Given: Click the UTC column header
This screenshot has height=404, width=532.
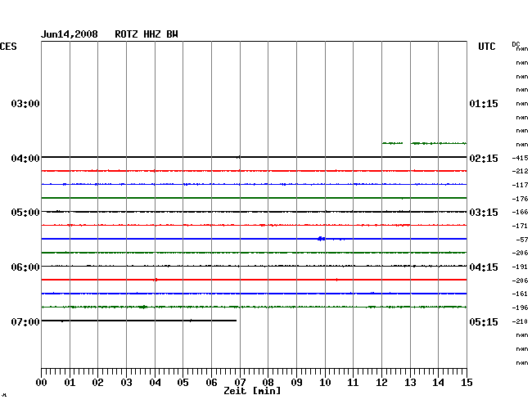Looking at the screenshot, I should [x=487, y=47].
